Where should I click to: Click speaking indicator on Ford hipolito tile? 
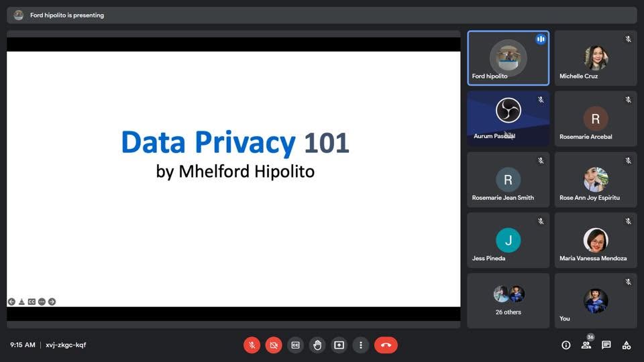(x=541, y=39)
